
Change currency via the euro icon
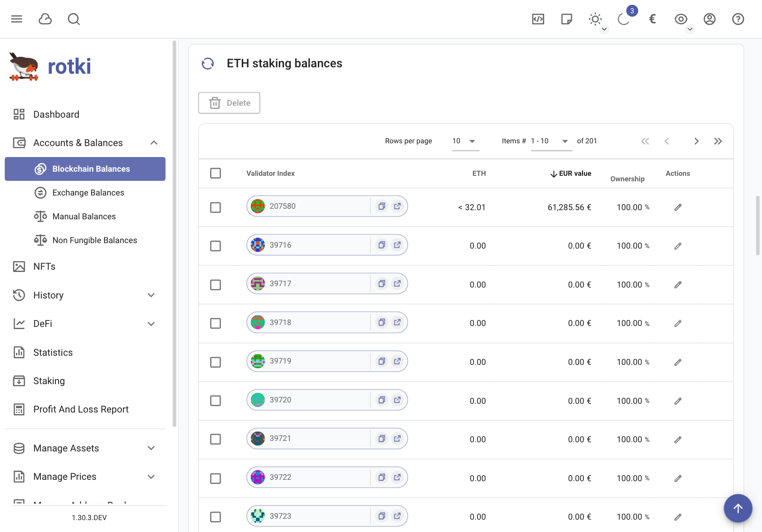pos(653,19)
